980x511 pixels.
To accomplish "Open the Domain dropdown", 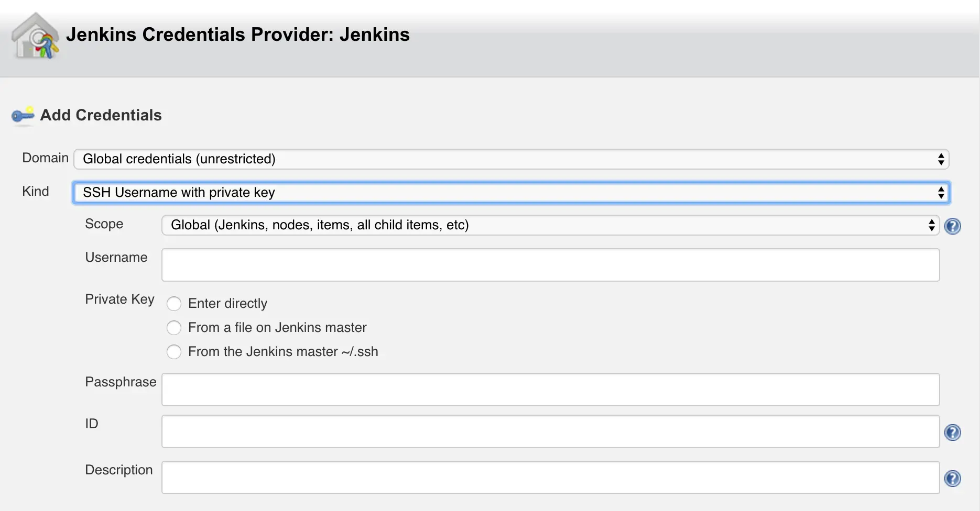I will coord(511,159).
